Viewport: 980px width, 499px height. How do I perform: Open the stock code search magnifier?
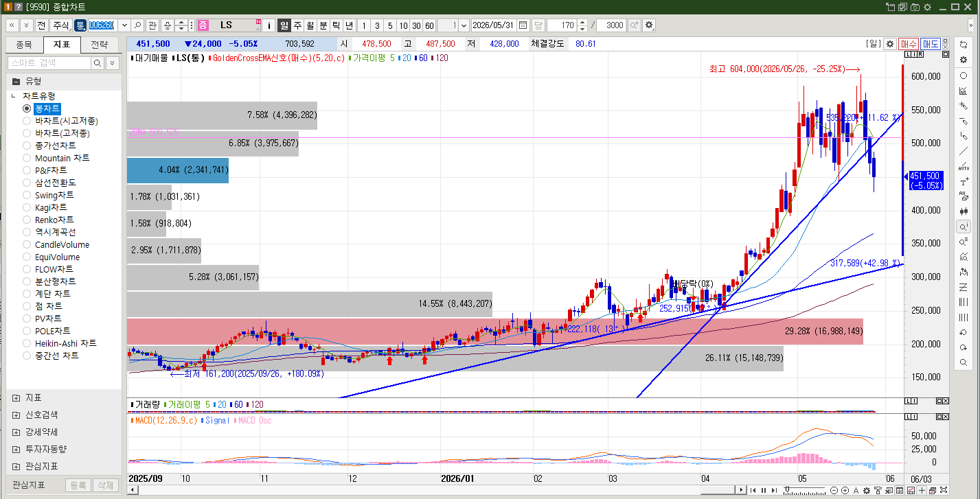(x=138, y=25)
